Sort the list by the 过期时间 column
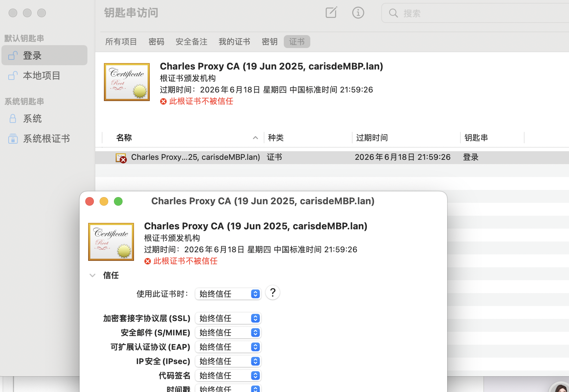This screenshot has height=392, width=569. click(372, 138)
